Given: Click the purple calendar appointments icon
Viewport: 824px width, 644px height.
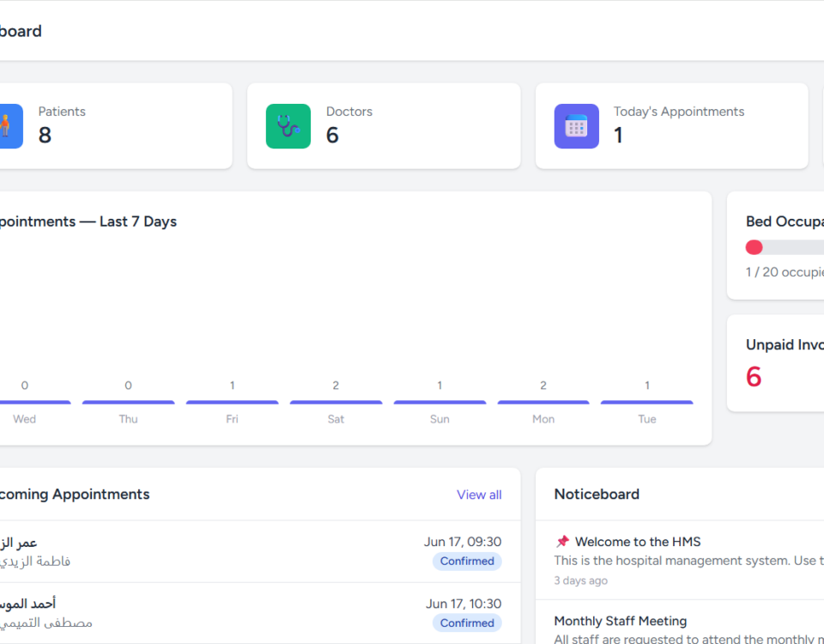Looking at the screenshot, I should click(x=577, y=126).
